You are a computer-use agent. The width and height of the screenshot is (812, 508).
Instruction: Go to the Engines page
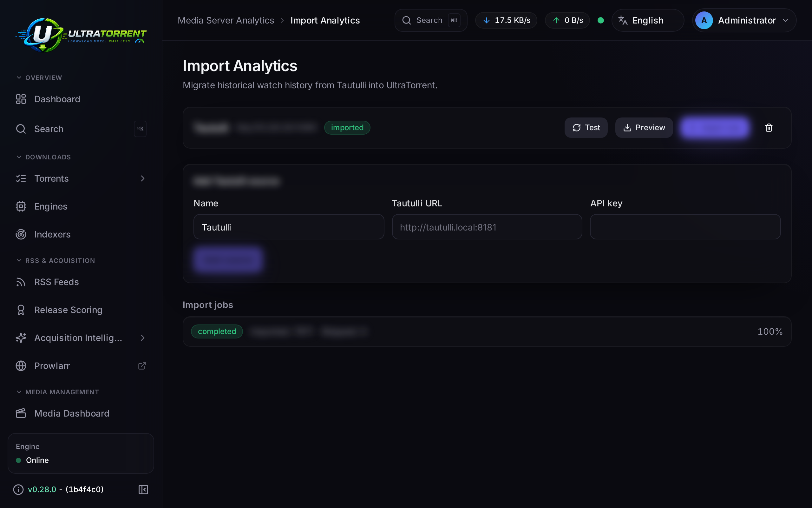[81, 206]
